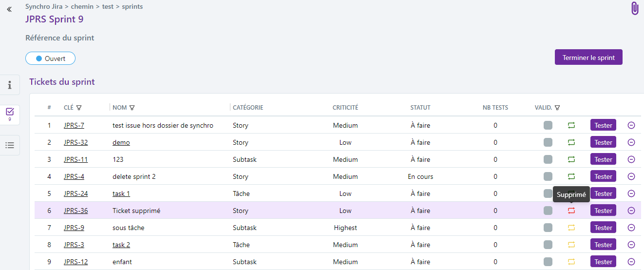The height and width of the screenshot is (270, 644).
Task: Click the Terminer le sprint button
Action: point(588,58)
